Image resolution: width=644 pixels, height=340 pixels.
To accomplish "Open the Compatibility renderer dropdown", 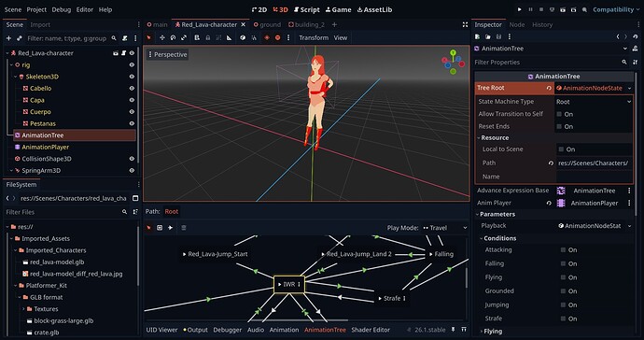I will (616, 9).
